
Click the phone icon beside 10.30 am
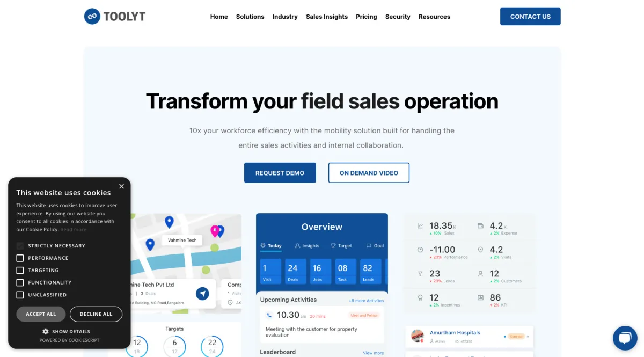(269, 315)
